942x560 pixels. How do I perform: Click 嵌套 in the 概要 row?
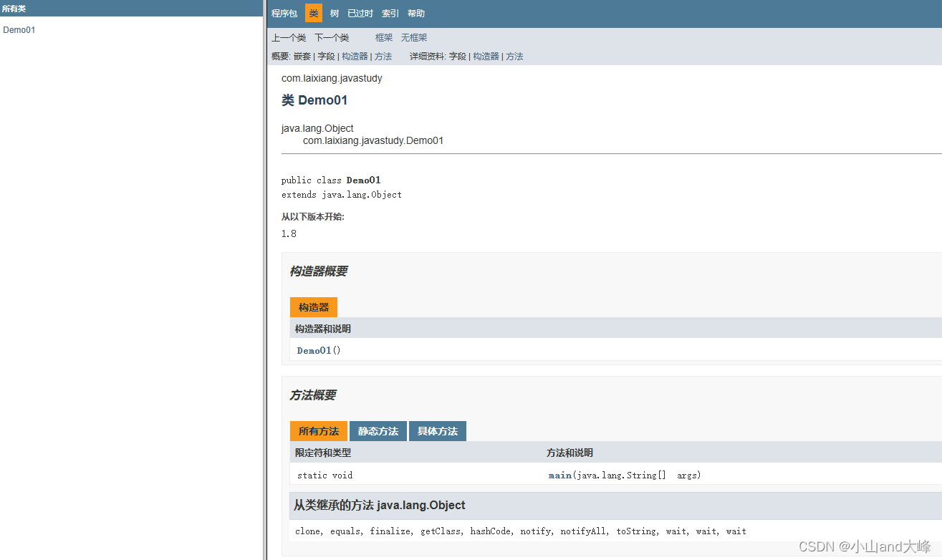click(x=302, y=57)
